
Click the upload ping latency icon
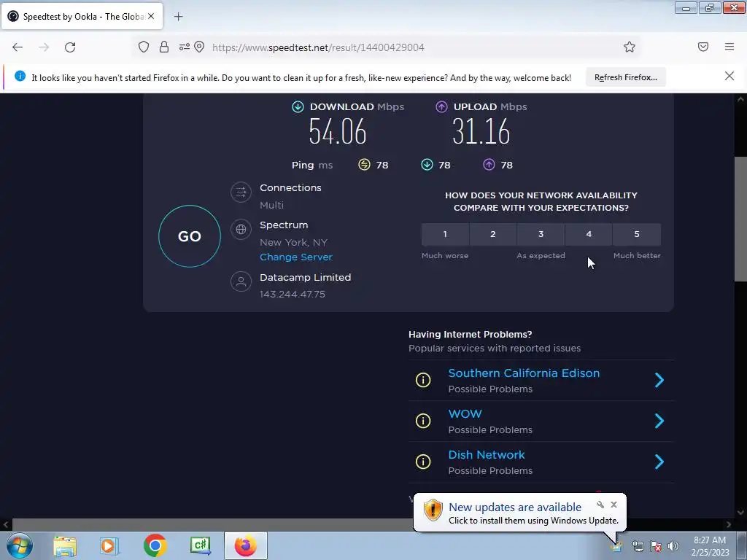[x=489, y=165]
